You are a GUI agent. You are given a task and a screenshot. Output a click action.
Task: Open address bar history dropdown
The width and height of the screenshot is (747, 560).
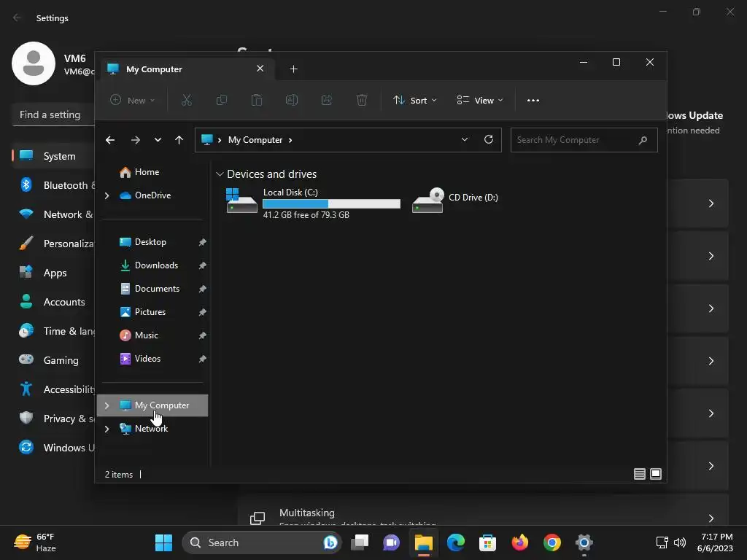point(465,139)
